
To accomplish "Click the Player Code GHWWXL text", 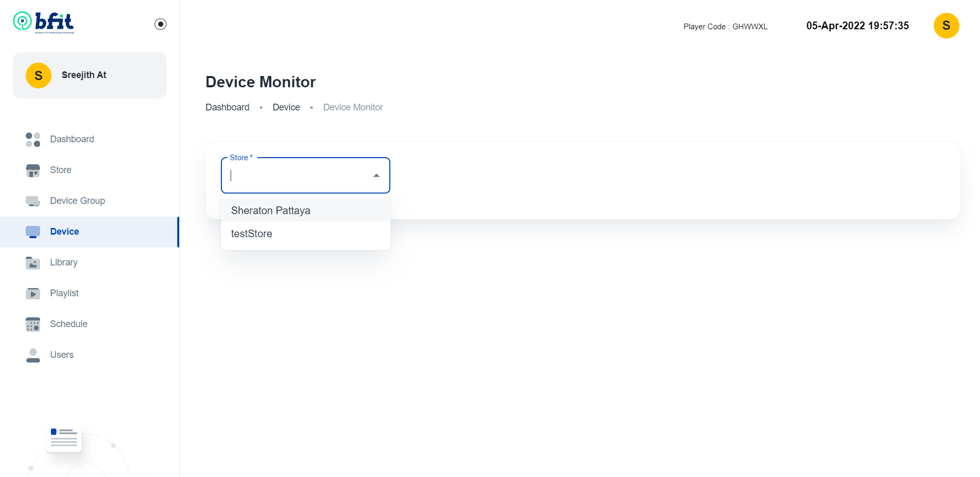I will coord(725,27).
